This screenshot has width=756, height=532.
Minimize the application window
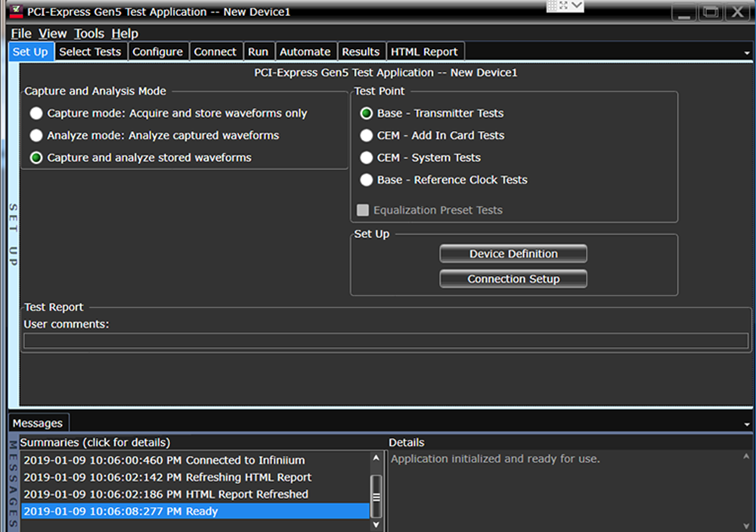[684, 12]
